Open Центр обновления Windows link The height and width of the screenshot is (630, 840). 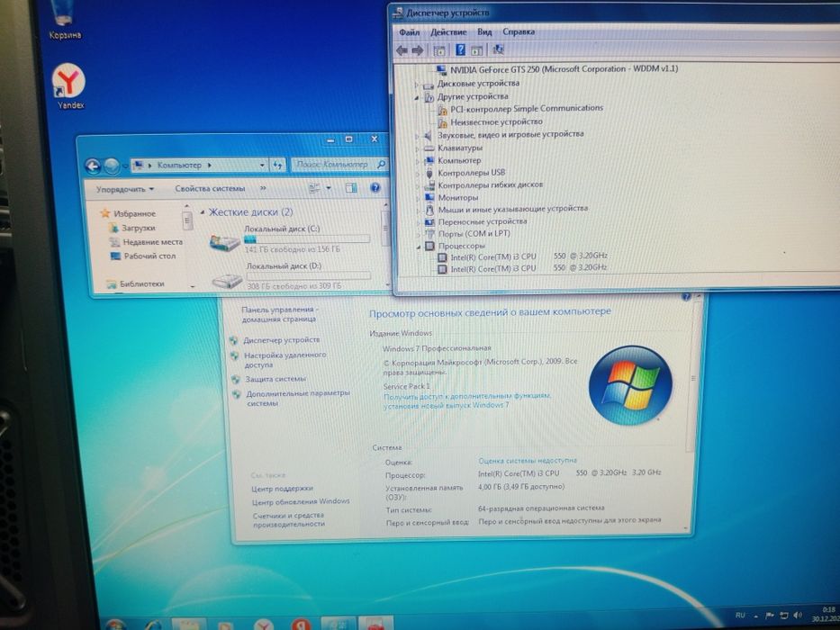301,502
